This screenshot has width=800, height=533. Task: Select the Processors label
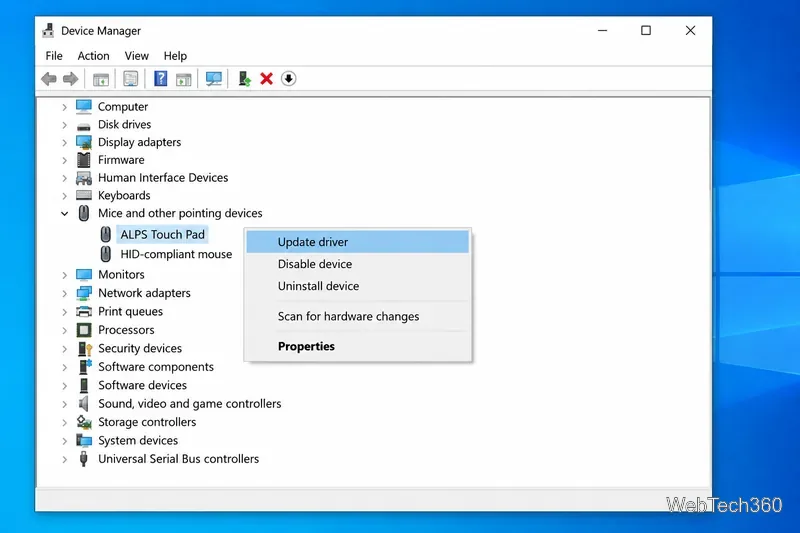pos(126,330)
